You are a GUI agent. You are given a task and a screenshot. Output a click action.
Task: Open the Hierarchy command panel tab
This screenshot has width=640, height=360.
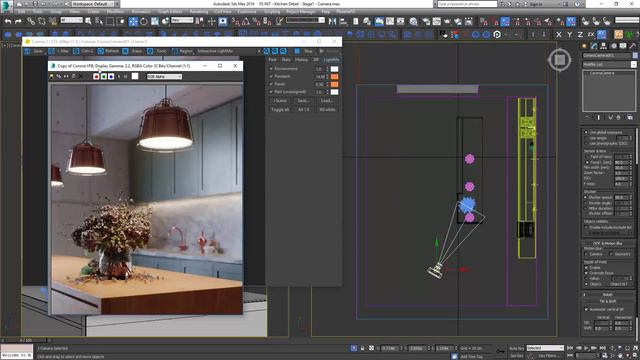[603, 46]
